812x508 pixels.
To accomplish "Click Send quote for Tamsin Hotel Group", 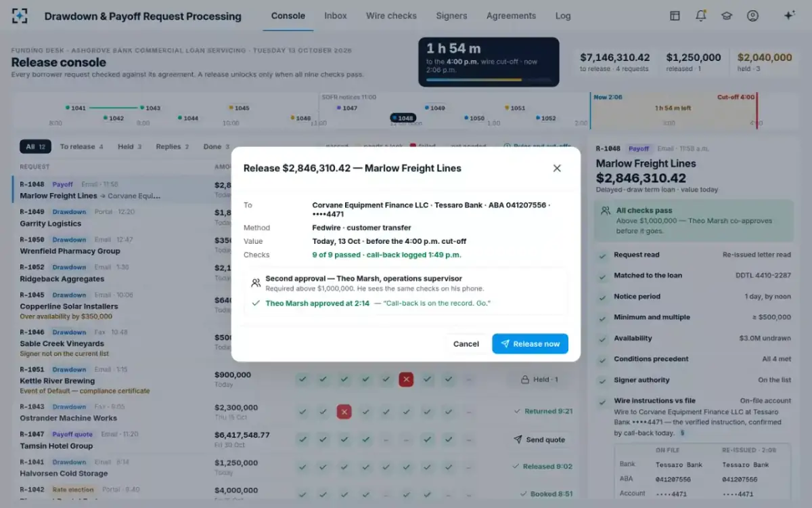I will (x=539, y=440).
